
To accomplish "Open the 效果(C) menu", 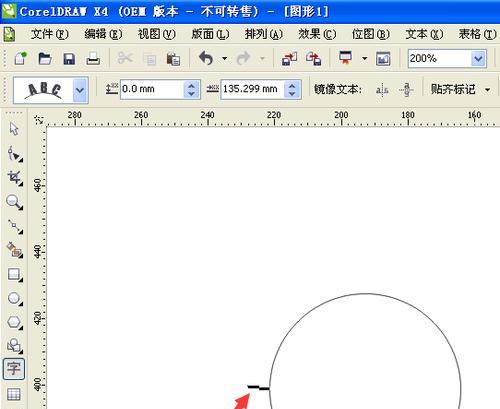I will 317,34.
